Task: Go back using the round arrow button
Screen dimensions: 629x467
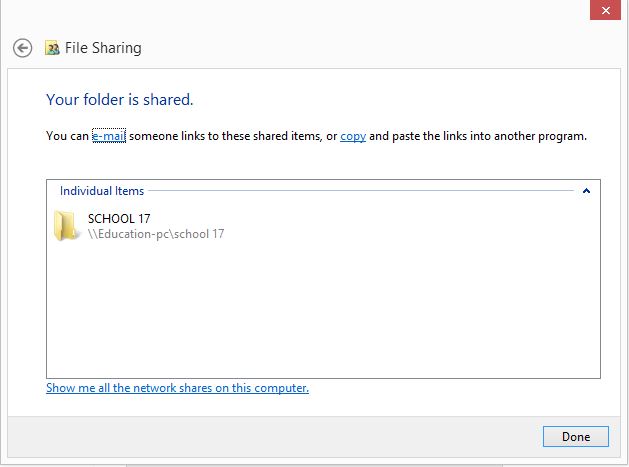Action: (x=22, y=48)
